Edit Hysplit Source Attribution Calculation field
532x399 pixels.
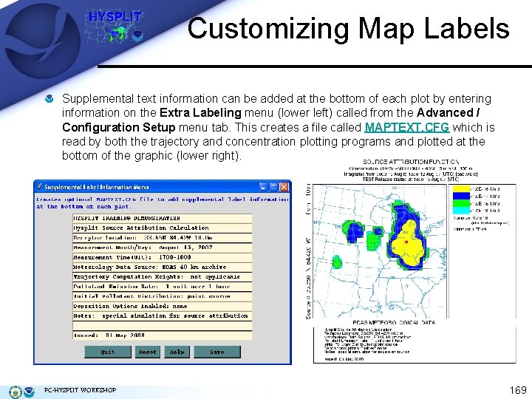[162, 228]
